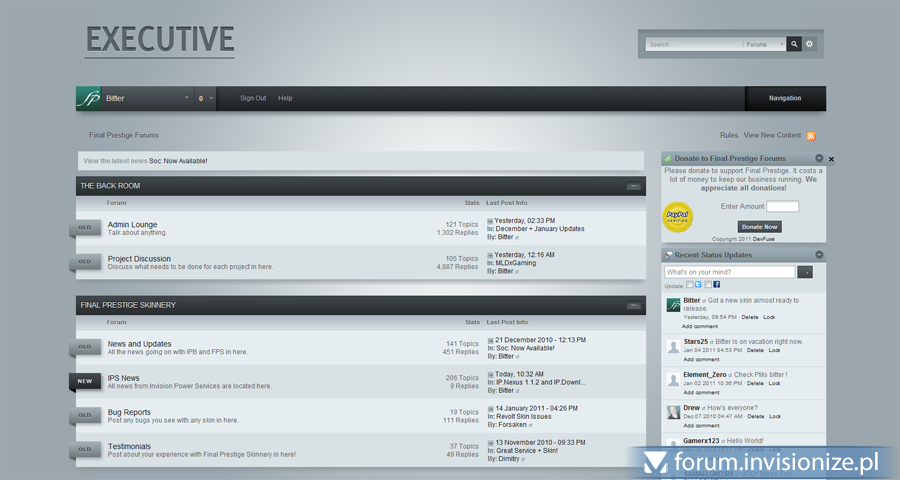
Task: Click the NEW marker beside IPS News
Action: click(x=85, y=381)
